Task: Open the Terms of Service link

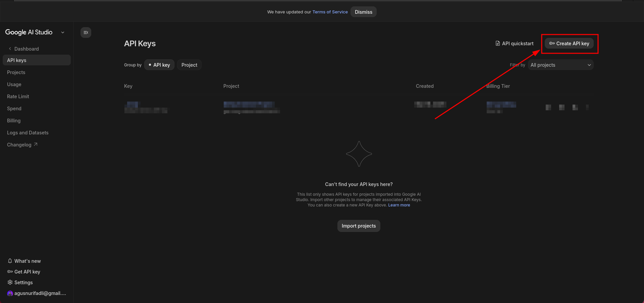Action: (330, 12)
